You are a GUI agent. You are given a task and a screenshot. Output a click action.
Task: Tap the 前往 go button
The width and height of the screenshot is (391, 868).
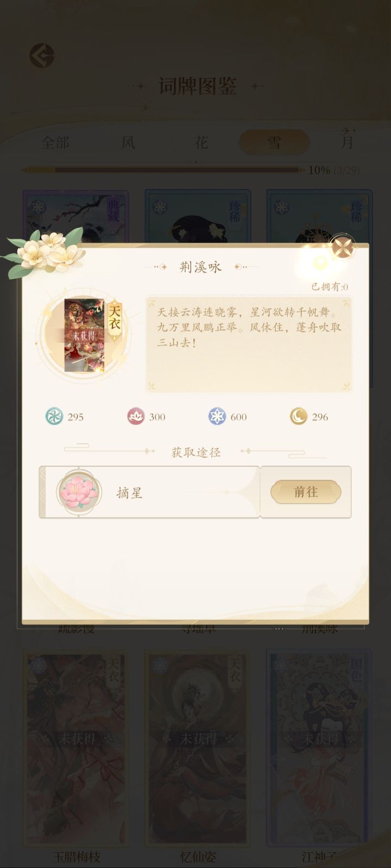(x=306, y=492)
